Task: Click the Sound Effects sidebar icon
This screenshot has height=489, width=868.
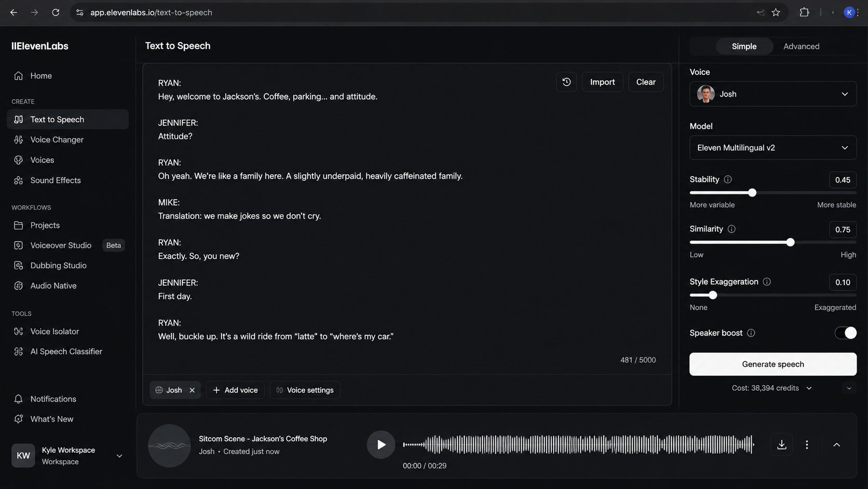Action: click(19, 180)
